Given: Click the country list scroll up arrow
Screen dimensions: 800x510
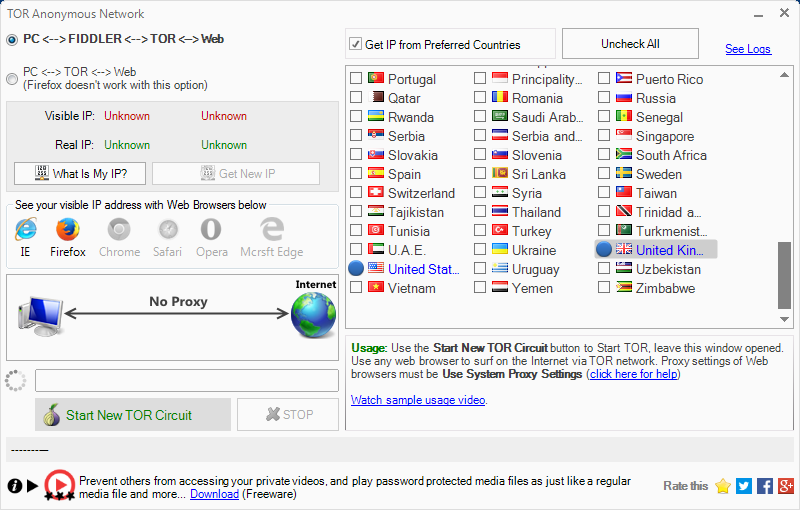Looking at the screenshot, I should (784, 75).
